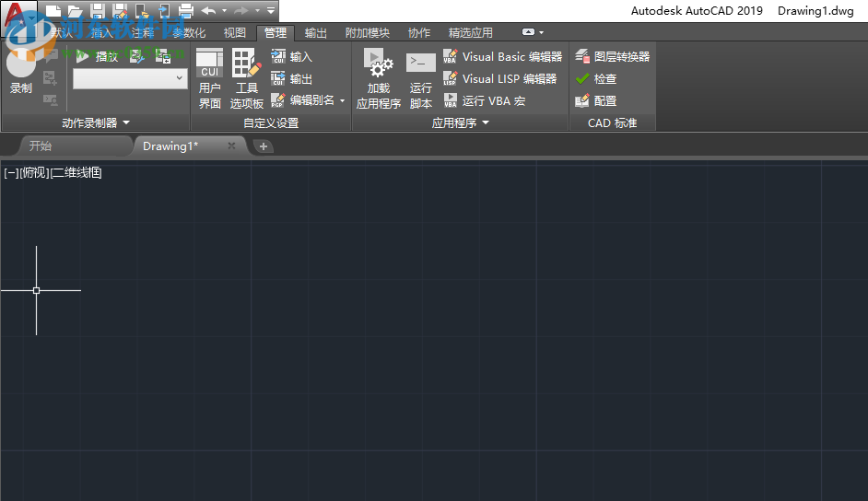The height and width of the screenshot is (501, 868).
Task: Click the Undo arrow icon
Action: coord(208,10)
